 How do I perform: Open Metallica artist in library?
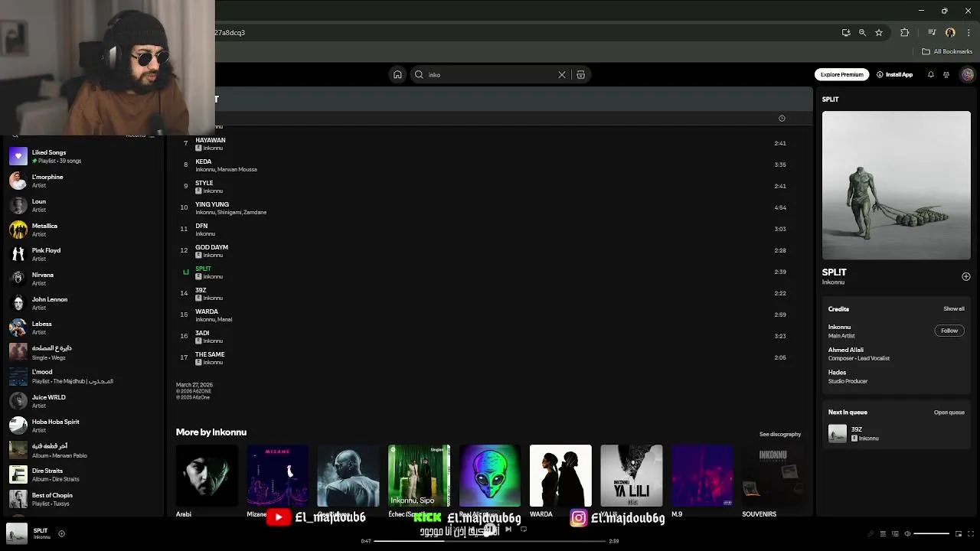(x=84, y=230)
